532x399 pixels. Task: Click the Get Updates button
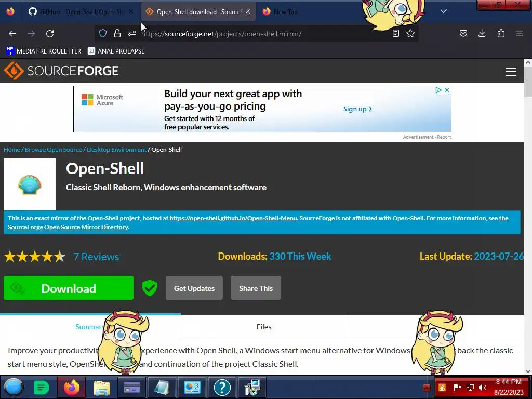pos(194,288)
